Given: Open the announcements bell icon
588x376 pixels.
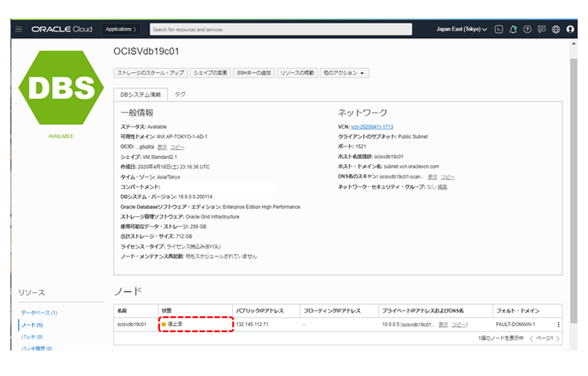Looking at the screenshot, I should point(513,29).
